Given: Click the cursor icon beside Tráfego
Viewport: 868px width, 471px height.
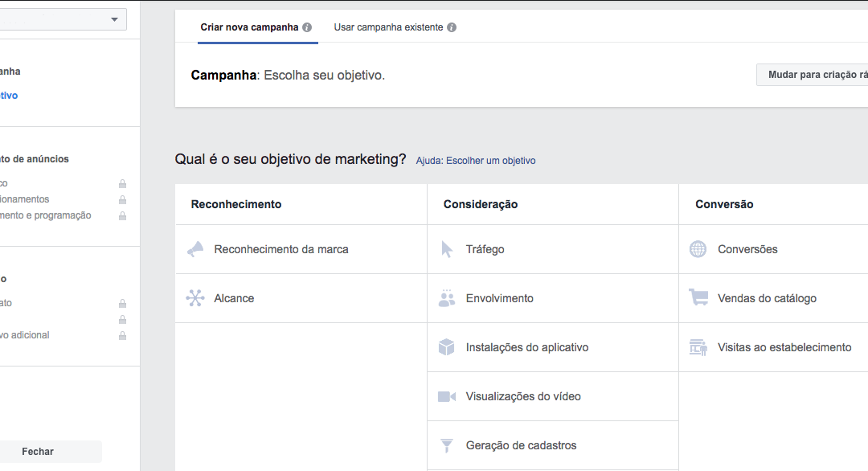Looking at the screenshot, I should coord(447,250).
